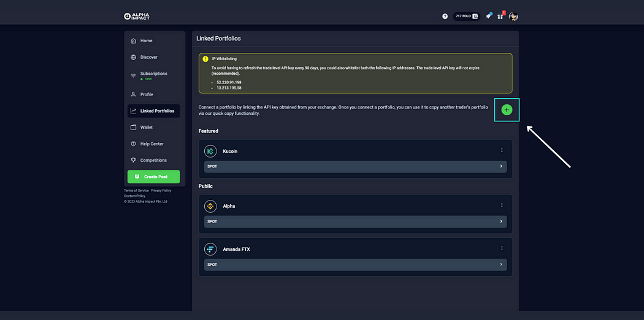Open the gift rewards icon with badge
Viewport: 644px width, 320px height.
pos(500,16)
